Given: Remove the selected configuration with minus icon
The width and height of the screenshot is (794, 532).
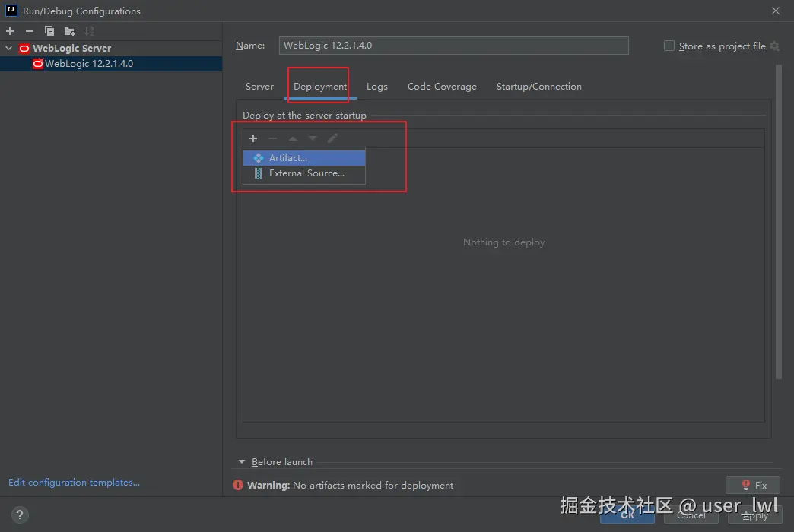Looking at the screenshot, I should pos(30,31).
